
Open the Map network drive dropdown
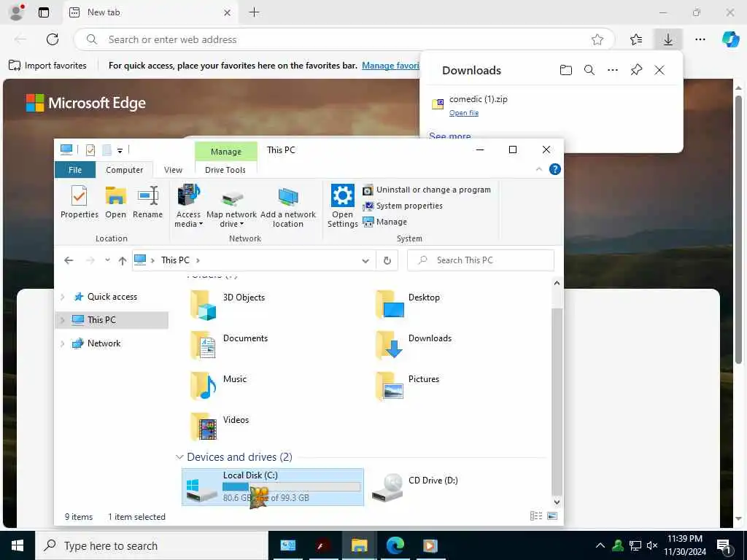(231, 206)
